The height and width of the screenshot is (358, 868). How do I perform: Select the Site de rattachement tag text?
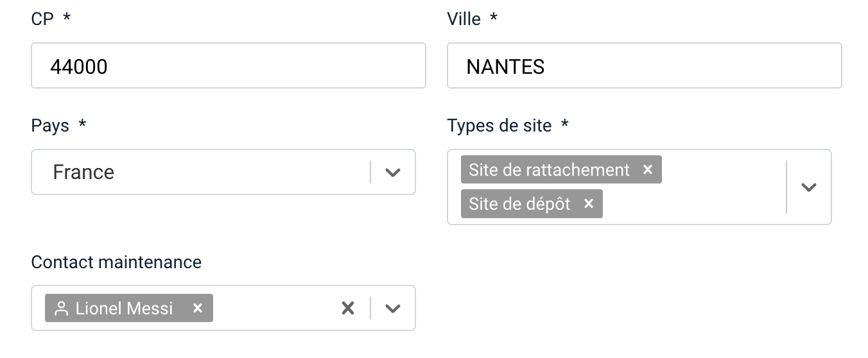point(549,169)
